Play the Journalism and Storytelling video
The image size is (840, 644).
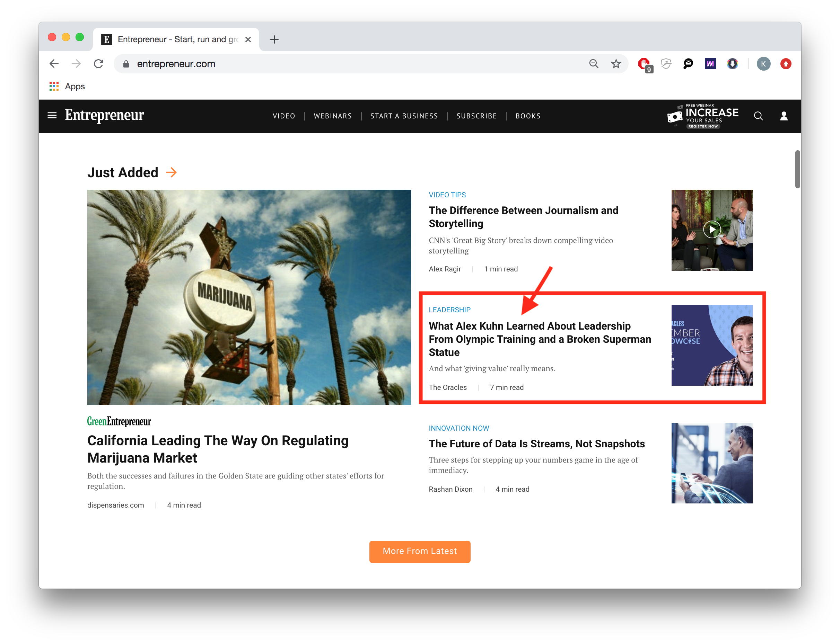[711, 230]
